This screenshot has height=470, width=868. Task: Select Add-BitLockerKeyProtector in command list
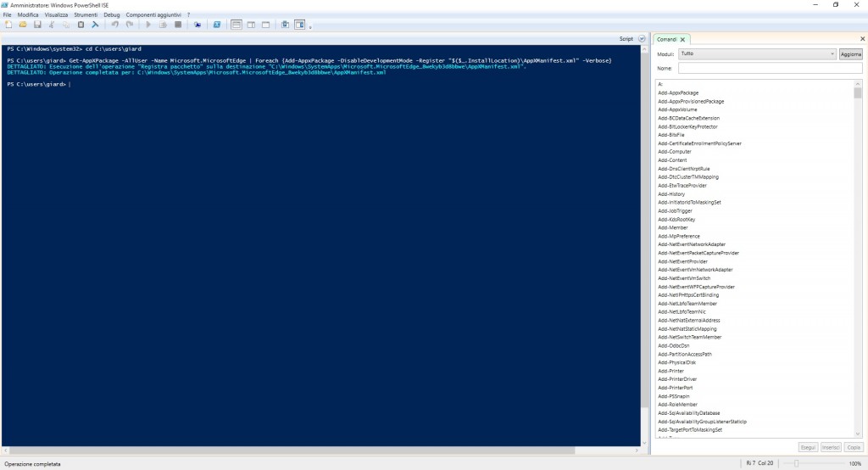pyautogui.click(x=687, y=127)
